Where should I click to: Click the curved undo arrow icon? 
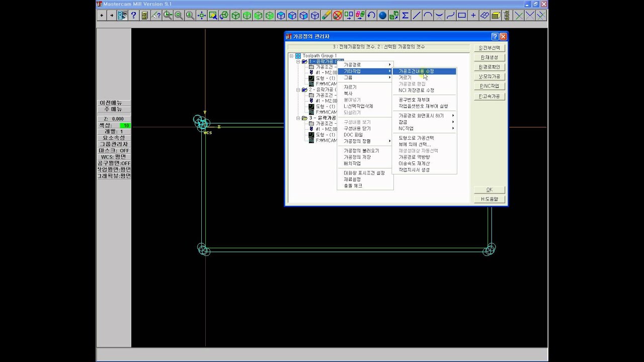pos(371,16)
